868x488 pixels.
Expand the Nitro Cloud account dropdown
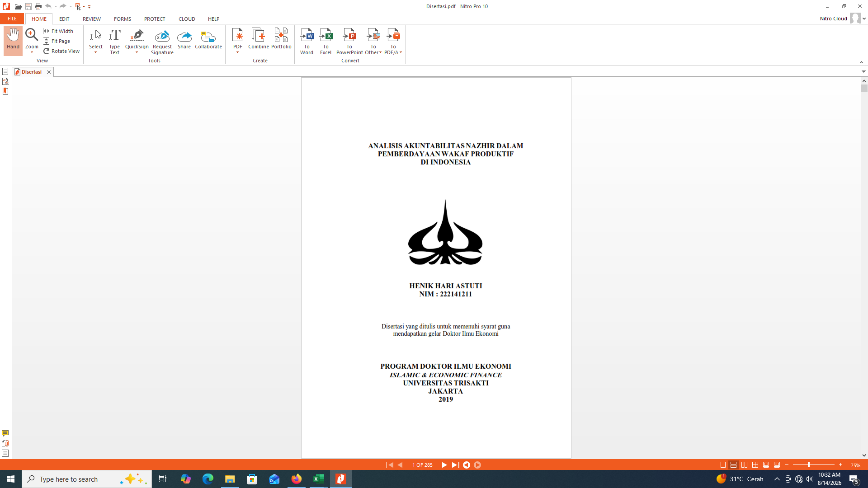(x=864, y=19)
